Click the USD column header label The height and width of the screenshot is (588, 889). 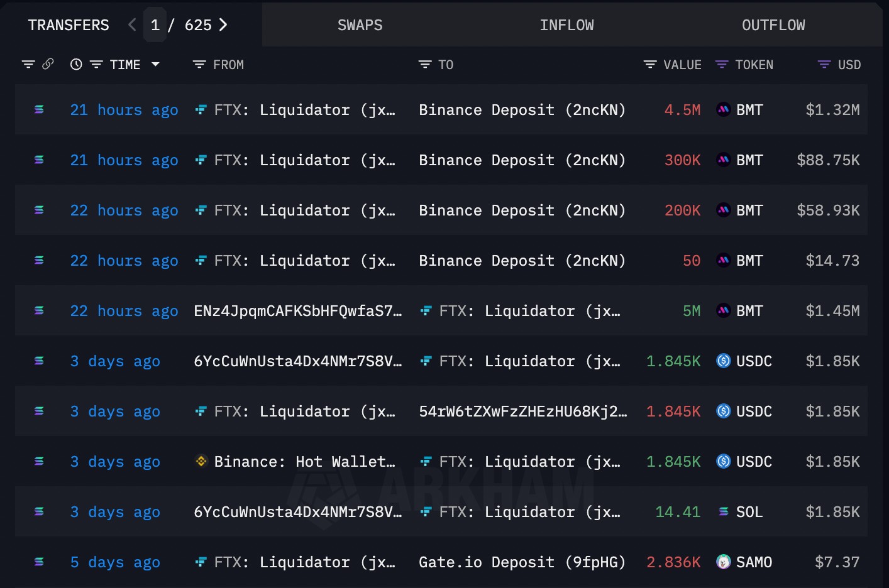point(849,65)
